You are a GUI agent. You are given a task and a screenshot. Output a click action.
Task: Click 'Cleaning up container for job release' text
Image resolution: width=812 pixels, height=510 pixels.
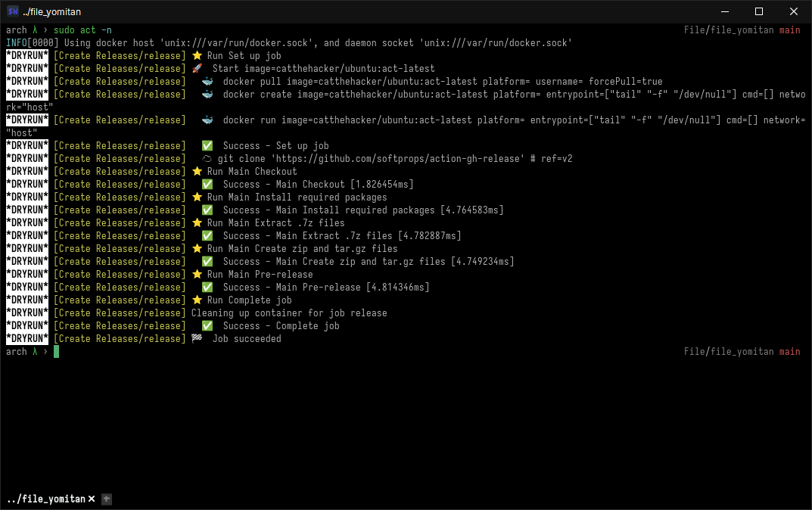pyautogui.click(x=289, y=313)
